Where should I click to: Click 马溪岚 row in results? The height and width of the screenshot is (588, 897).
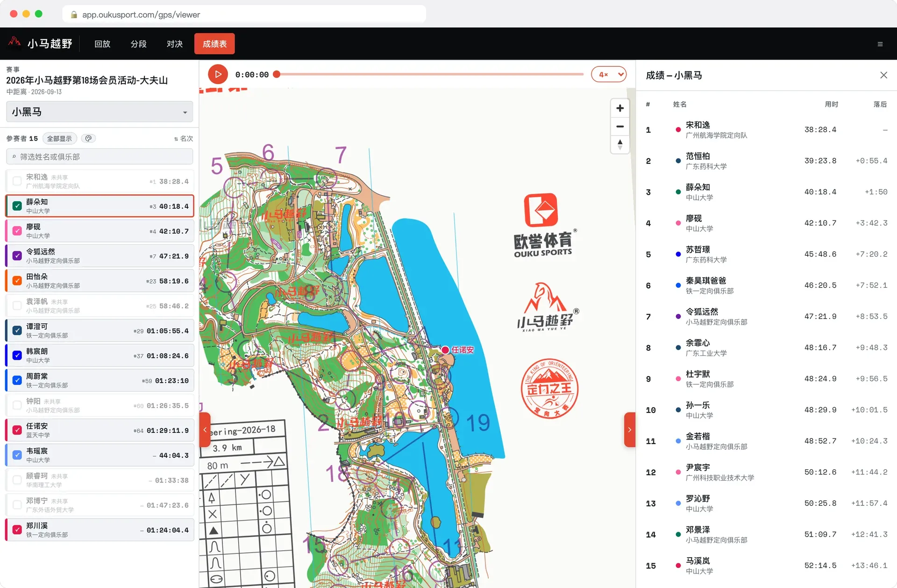pos(766,566)
